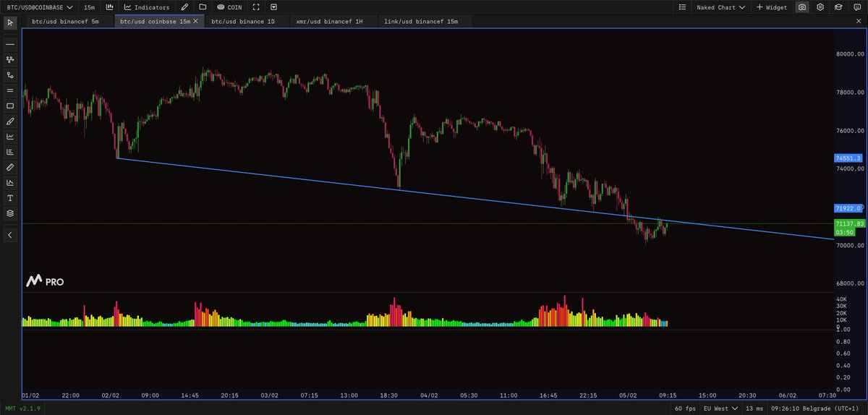The width and height of the screenshot is (868, 415).
Task: Open the BTC/USD@COINBASE symbol selector
Action: pos(38,7)
